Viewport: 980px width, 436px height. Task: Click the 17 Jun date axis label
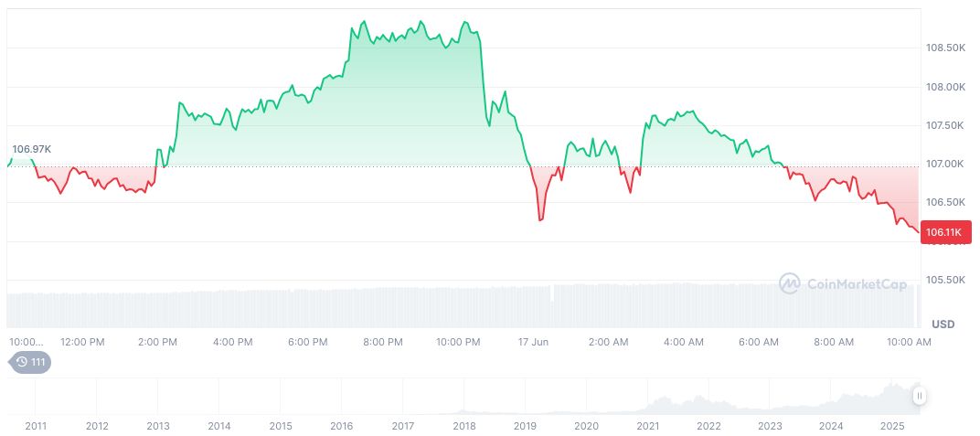point(533,342)
